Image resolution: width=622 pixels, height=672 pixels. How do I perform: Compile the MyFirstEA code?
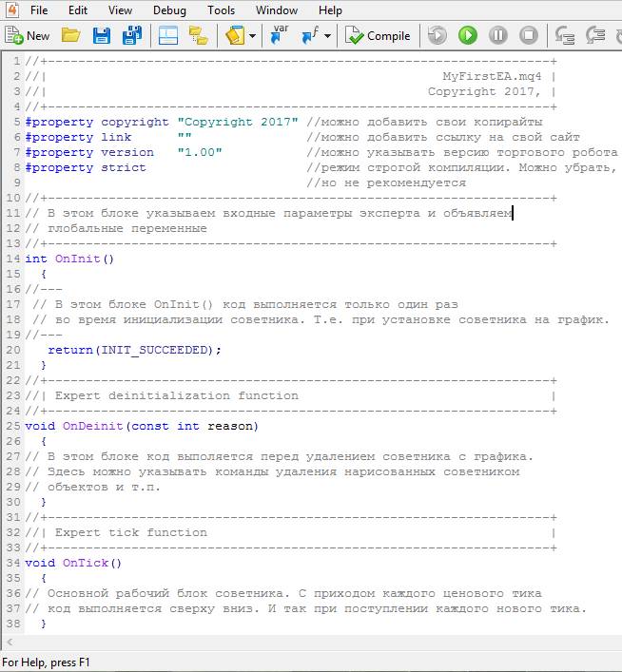click(379, 36)
